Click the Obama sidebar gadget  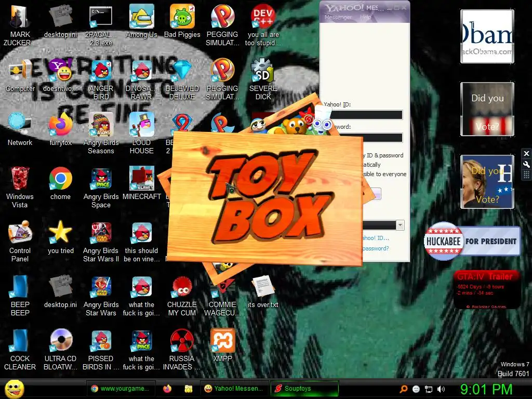pyautogui.click(x=487, y=36)
